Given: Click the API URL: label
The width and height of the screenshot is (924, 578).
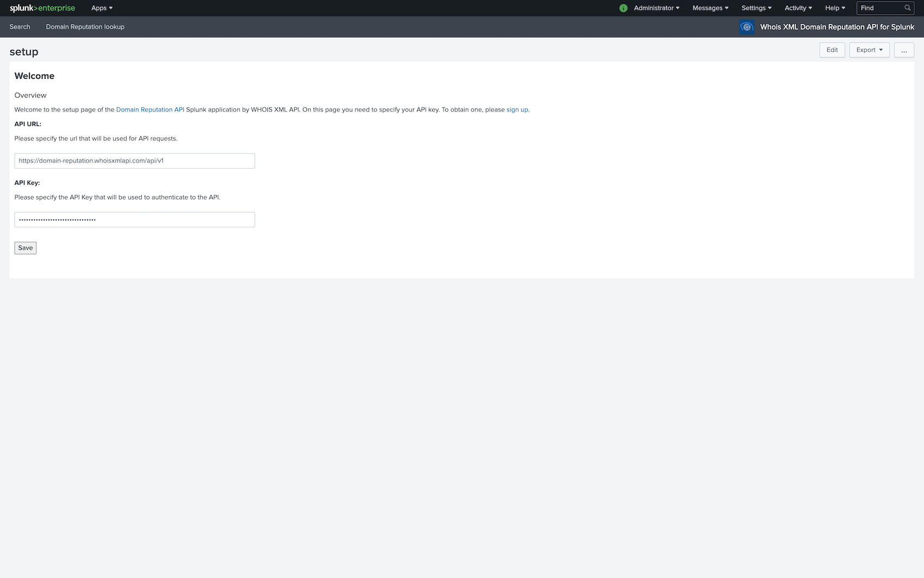Looking at the screenshot, I should (x=28, y=125).
